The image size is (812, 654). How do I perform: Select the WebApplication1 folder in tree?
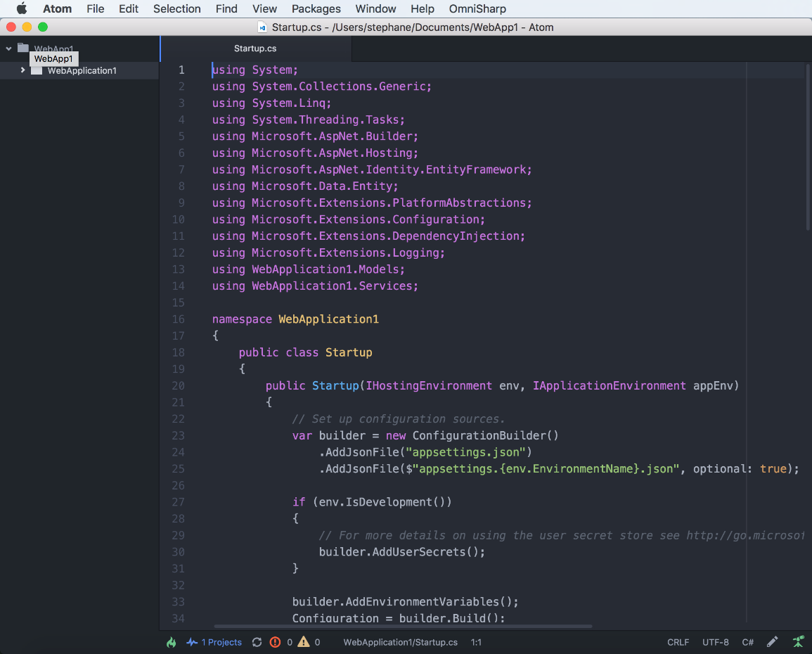coord(79,70)
